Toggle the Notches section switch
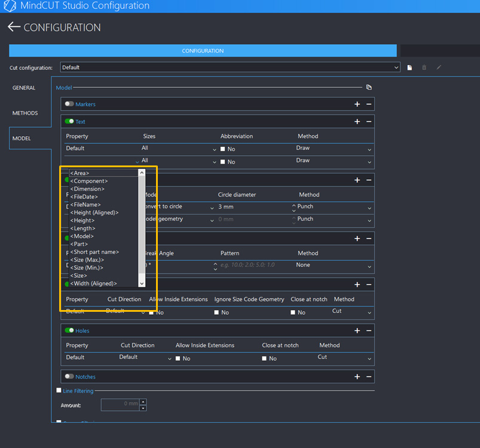480x448 pixels. pos(69,376)
